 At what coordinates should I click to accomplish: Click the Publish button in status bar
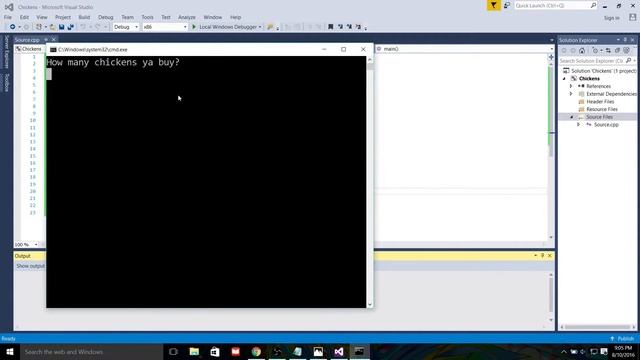coord(622,339)
